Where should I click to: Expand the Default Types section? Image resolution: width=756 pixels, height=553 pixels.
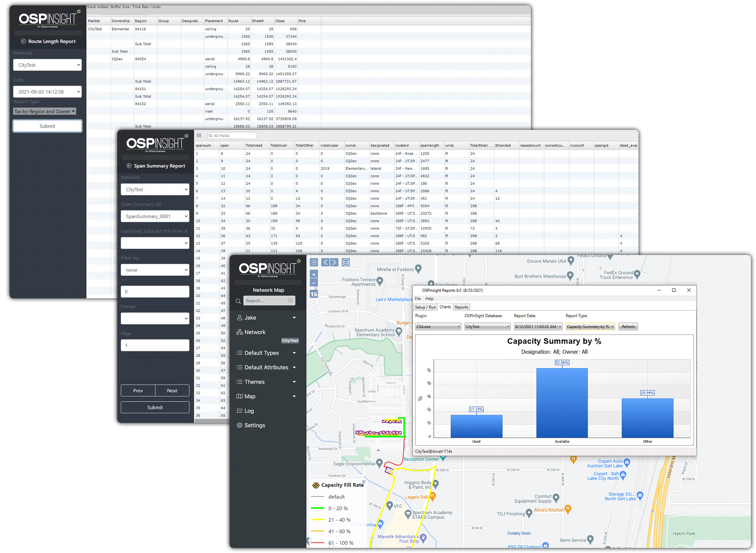[x=294, y=353]
